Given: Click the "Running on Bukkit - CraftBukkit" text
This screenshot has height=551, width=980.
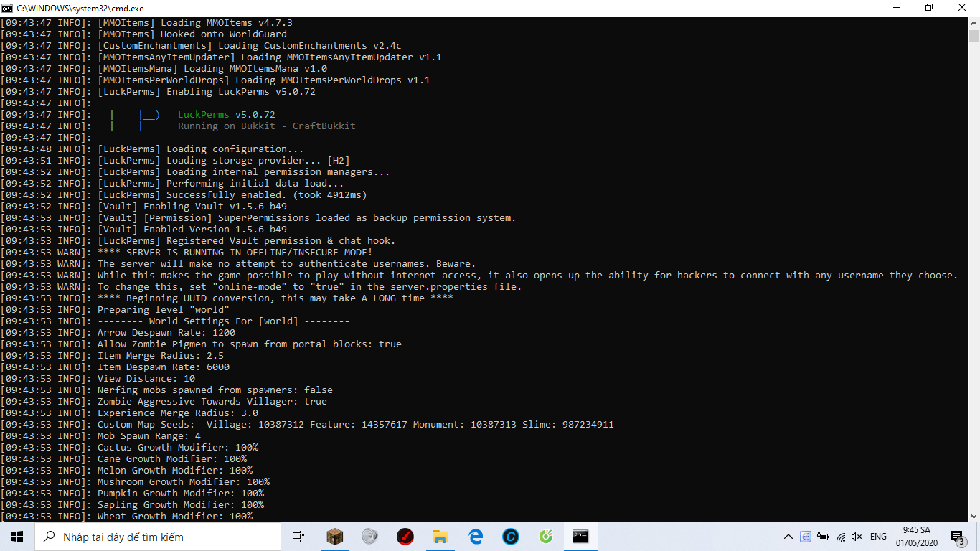Looking at the screenshot, I should point(266,126).
